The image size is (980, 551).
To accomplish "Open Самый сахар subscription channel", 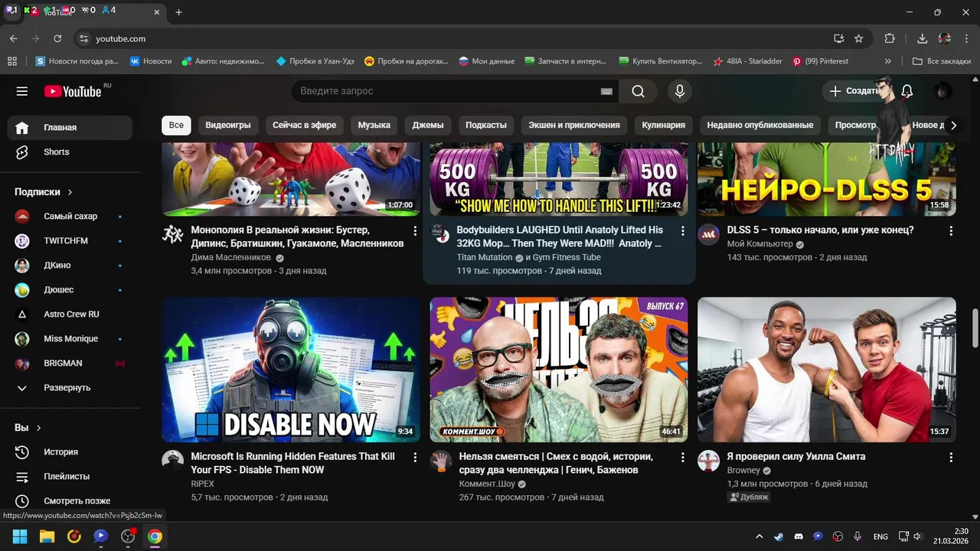I will click(x=70, y=216).
